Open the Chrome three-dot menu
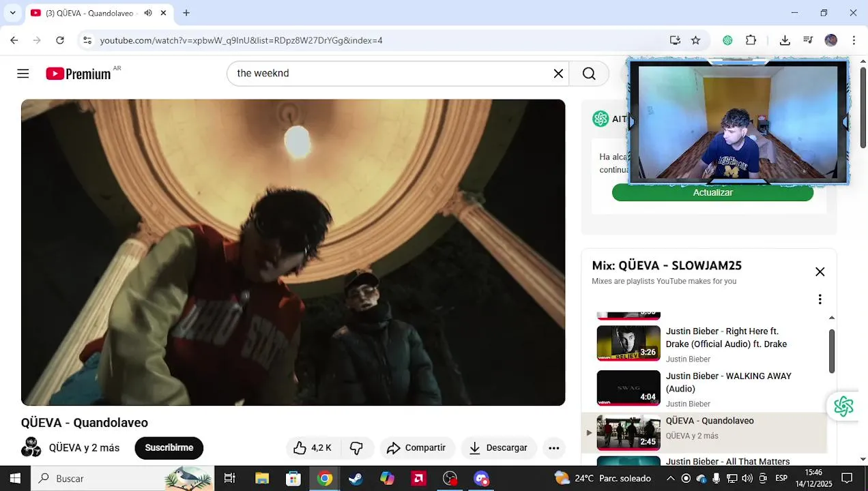Screen dimensions: 868x491 click(x=854, y=40)
